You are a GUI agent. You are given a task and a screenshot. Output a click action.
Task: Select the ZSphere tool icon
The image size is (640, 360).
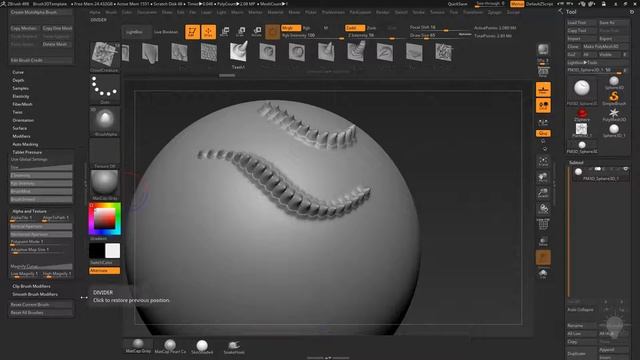pyautogui.click(x=582, y=114)
